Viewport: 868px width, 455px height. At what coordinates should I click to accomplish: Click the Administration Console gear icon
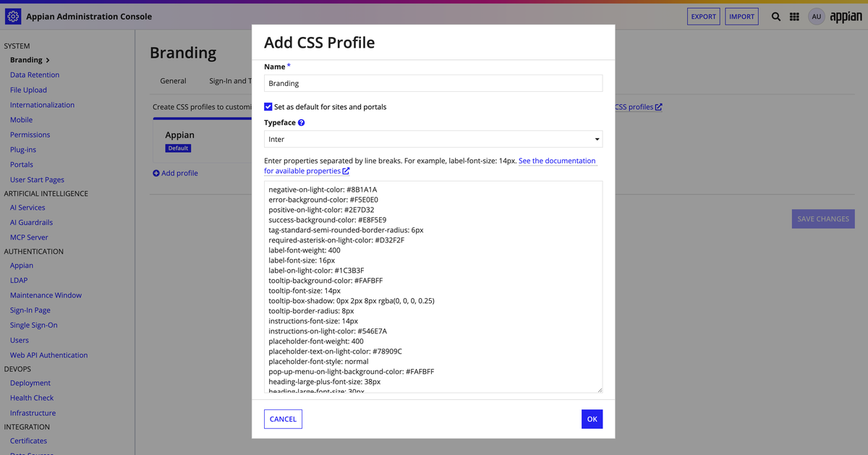13,16
